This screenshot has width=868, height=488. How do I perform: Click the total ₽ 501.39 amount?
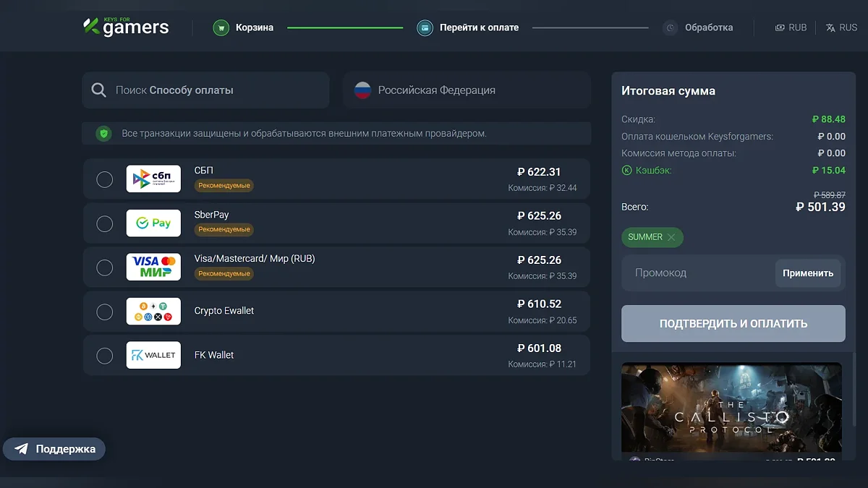[x=820, y=207]
